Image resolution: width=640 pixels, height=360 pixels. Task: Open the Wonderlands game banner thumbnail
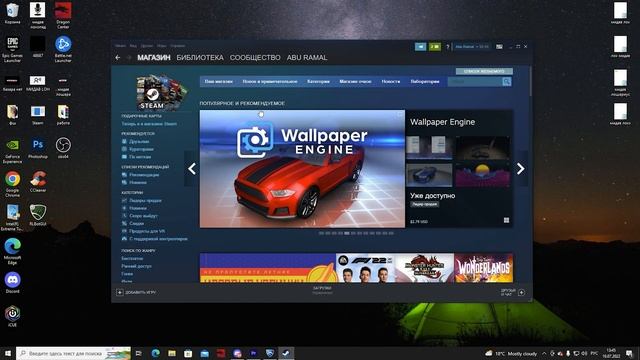[x=484, y=268]
